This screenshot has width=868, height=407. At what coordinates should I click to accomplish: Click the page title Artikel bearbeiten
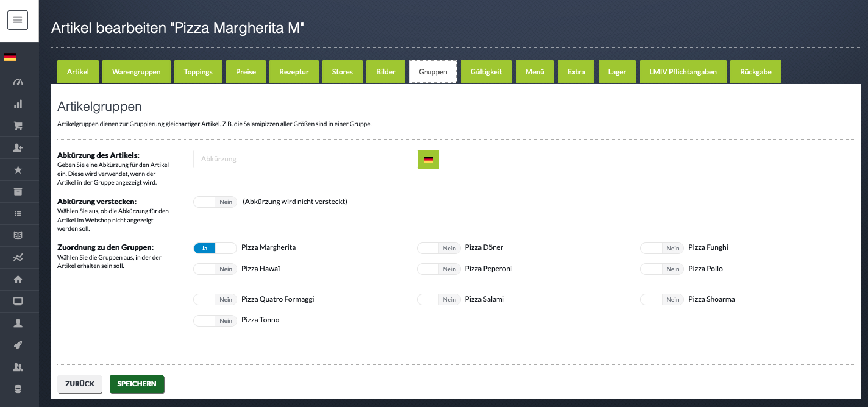[x=177, y=28]
